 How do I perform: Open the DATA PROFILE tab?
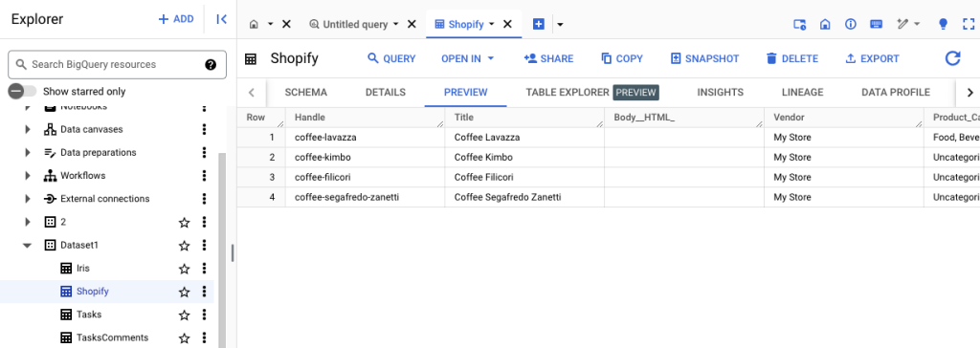pos(895,93)
